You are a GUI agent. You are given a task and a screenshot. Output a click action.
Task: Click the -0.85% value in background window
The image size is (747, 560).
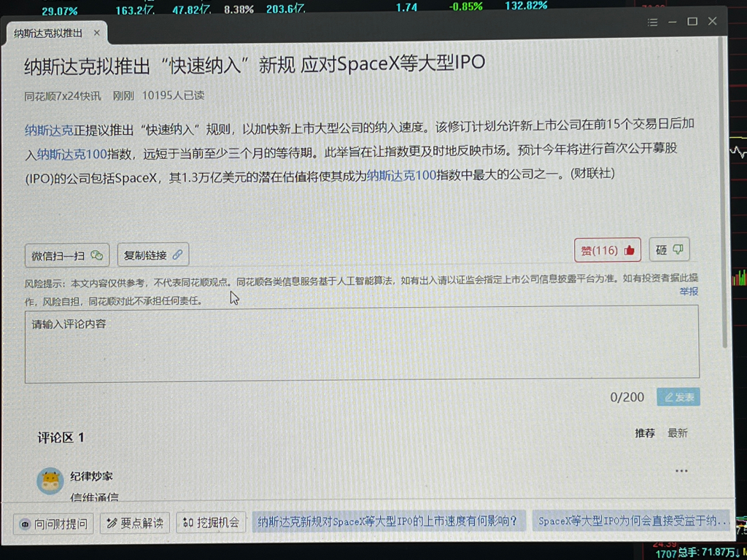pos(465,7)
